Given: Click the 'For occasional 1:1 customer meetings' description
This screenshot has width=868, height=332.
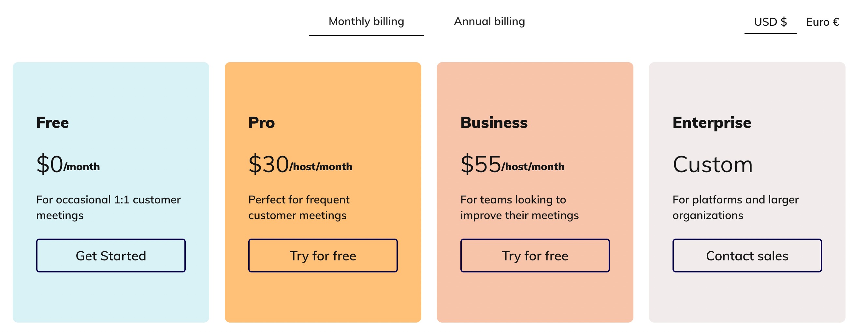Looking at the screenshot, I should pyautogui.click(x=108, y=207).
